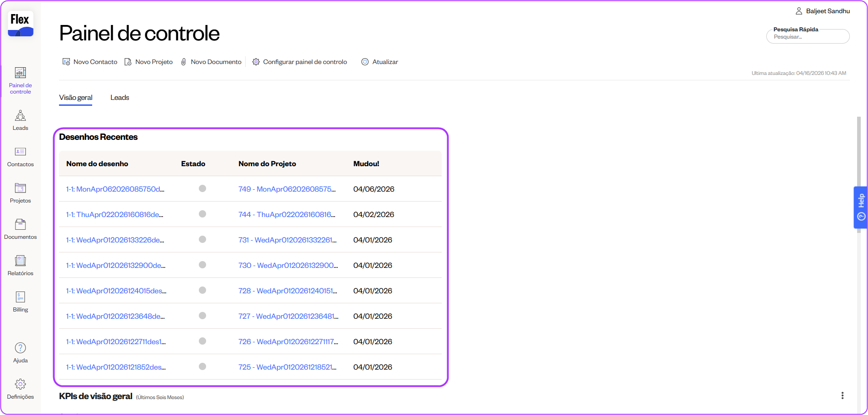Open the Documentos sidebar section
This screenshot has width=868, height=415.
20,229
